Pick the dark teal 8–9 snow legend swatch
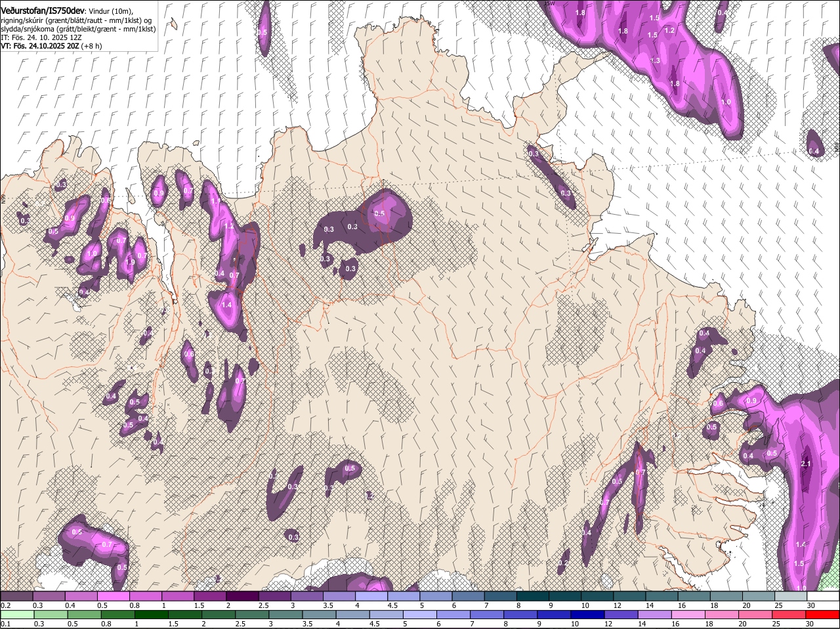 (533, 596)
